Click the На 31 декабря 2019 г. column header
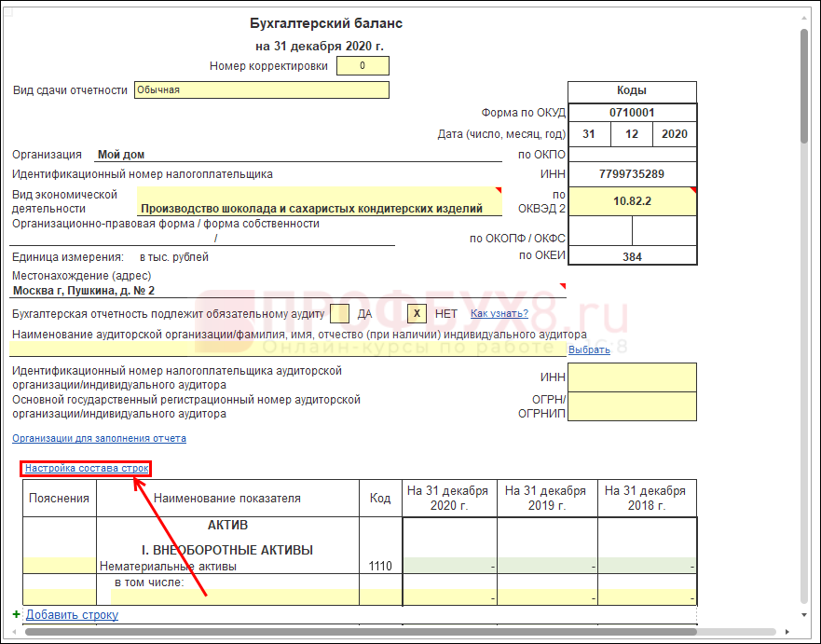Image resolution: width=821 pixels, height=644 pixels. pos(547,498)
